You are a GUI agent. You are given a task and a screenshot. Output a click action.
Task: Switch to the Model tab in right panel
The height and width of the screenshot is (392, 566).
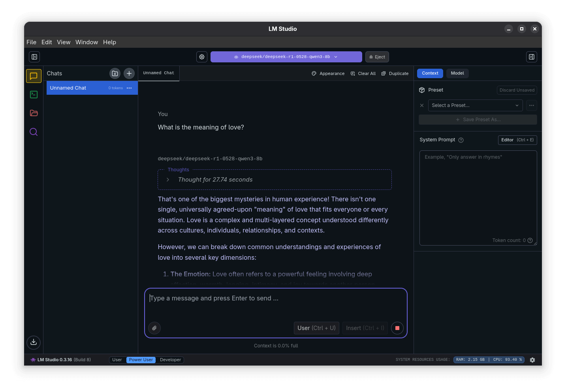click(x=457, y=73)
